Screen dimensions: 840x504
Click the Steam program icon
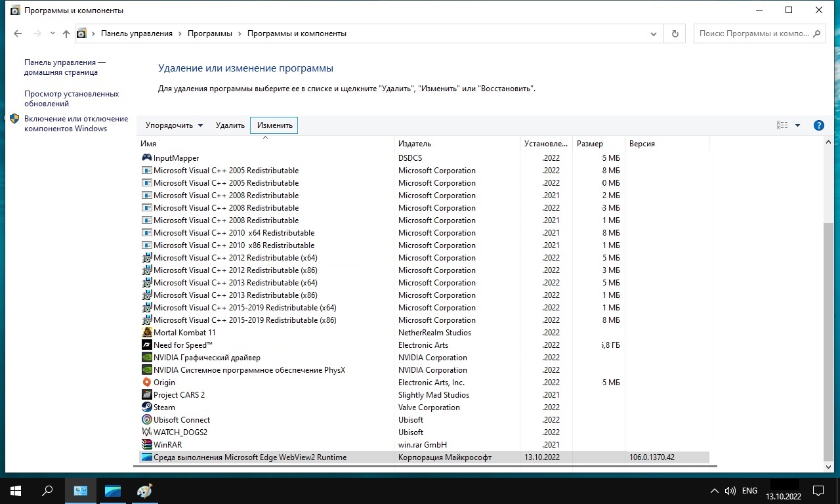click(147, 408)
